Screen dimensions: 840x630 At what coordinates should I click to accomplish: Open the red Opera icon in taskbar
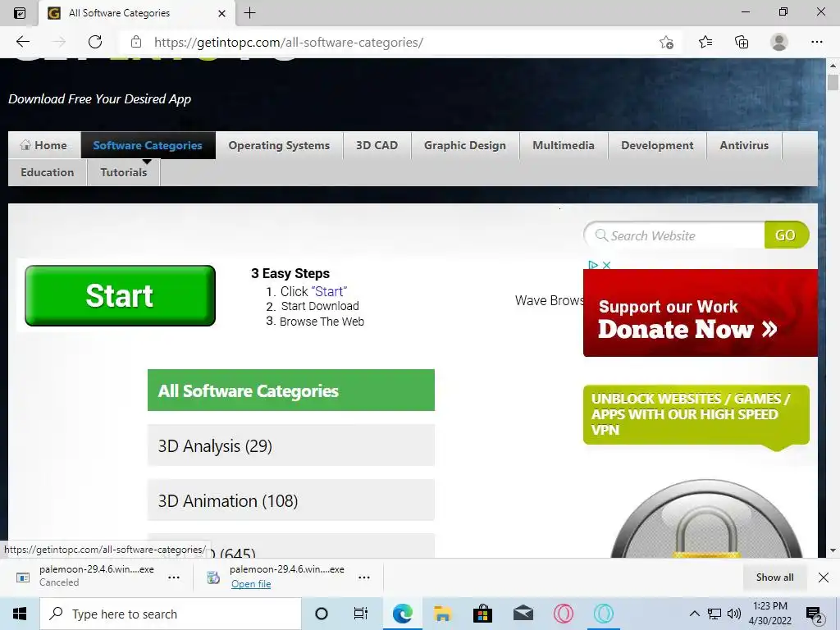click(563, 614)
